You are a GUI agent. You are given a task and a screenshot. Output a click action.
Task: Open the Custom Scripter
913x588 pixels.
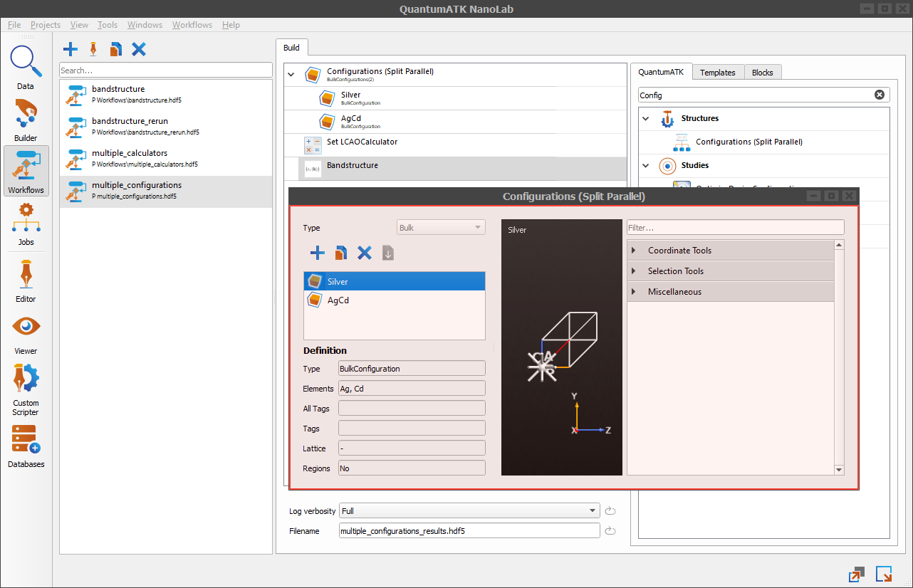[26, 389]
